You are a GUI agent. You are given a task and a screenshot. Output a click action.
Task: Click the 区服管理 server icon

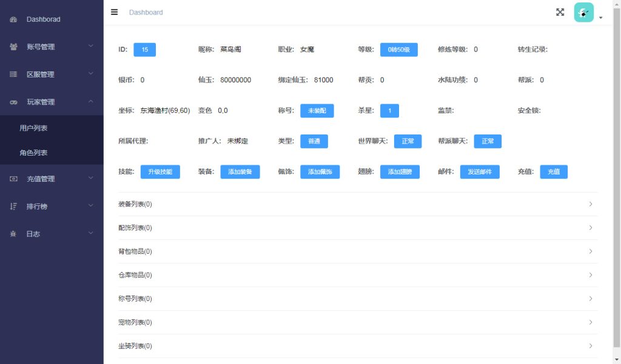13,74
